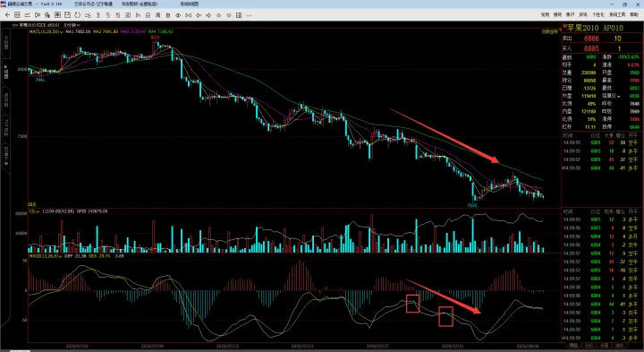
Task: Click the back arrow toolbar icon
Action: 7,15
